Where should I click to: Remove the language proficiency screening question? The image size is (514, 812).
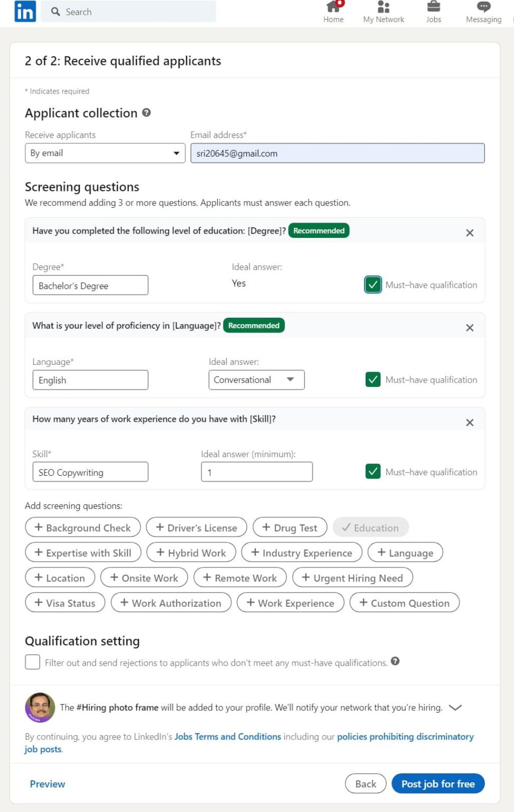[x=469, y=327]
